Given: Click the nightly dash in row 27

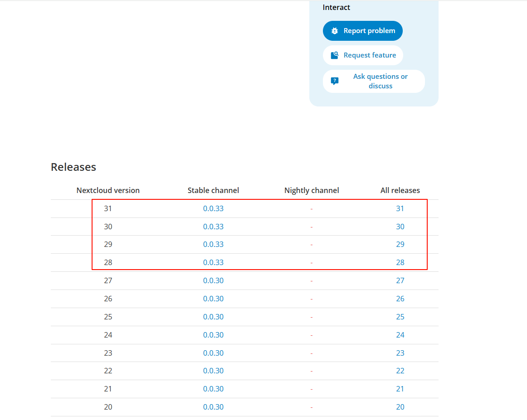Looking at the screenshot, I should [312, 281].
